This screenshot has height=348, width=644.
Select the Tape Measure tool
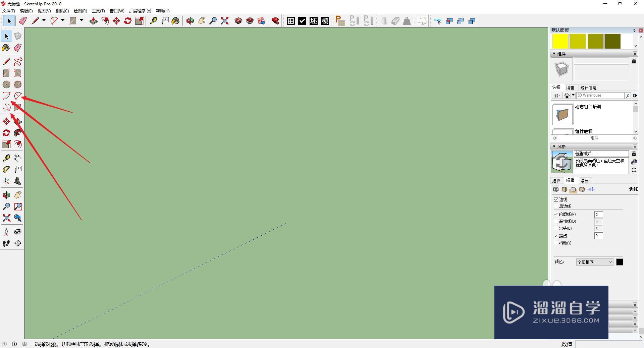click(x=6, y=158)
